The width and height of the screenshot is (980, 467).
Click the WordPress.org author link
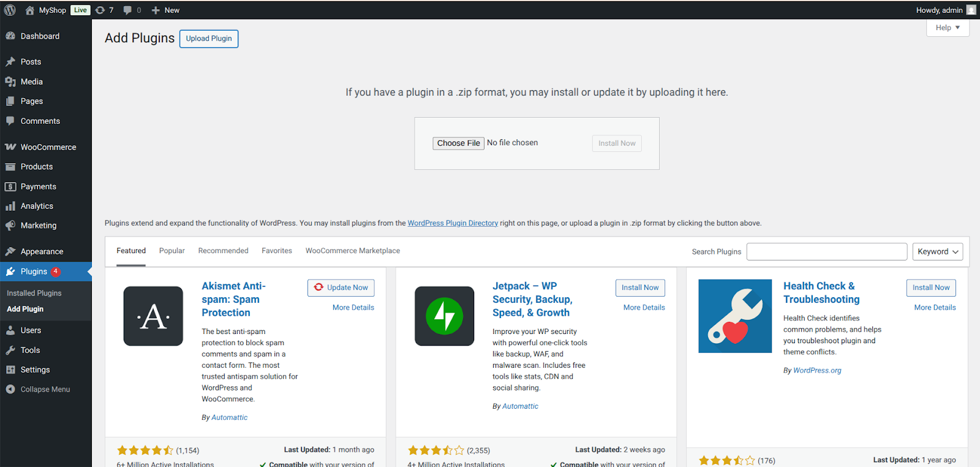click(817, 370)
